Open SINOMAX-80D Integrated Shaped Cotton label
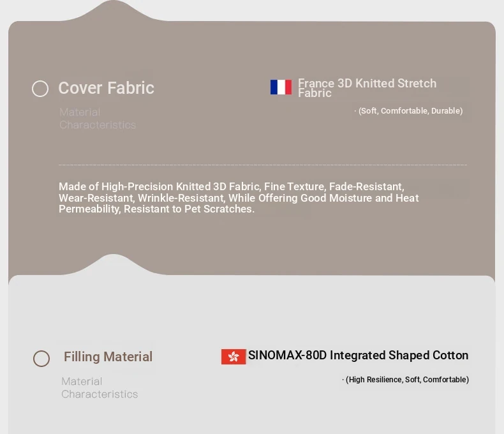This screenshot has height=434, width=504. 358,355
